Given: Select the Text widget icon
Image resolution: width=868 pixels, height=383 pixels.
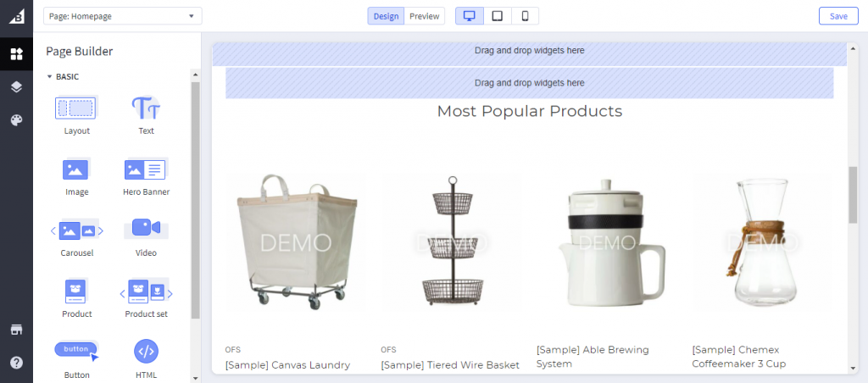Looking at the screenshot, I should (146, 108).
